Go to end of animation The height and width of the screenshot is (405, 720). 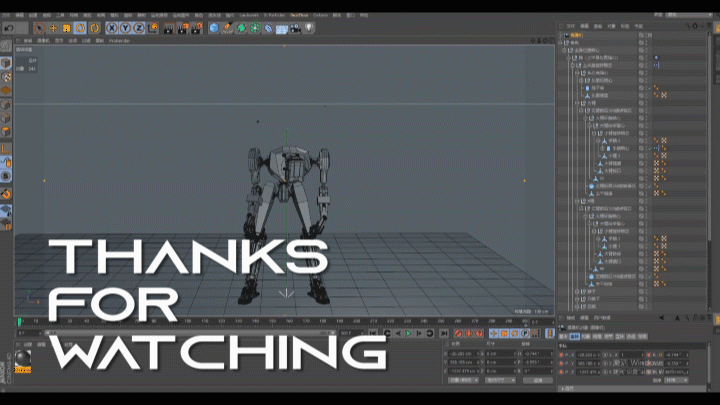point(444,334)
